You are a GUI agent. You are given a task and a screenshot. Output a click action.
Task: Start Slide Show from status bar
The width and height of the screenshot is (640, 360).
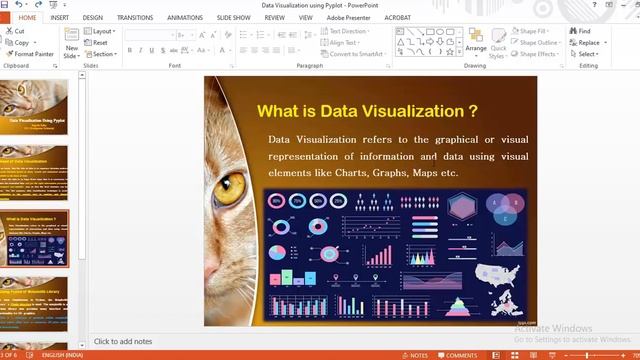point(552,356)
